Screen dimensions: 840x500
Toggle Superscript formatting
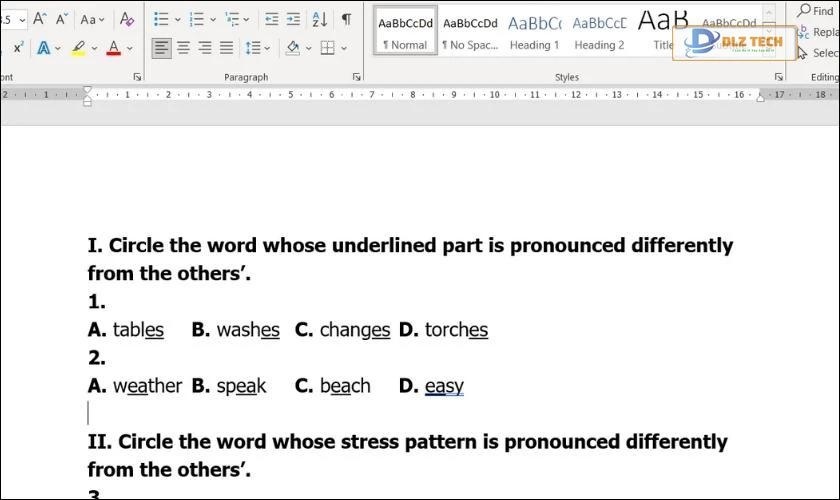[x=17, y=48]
